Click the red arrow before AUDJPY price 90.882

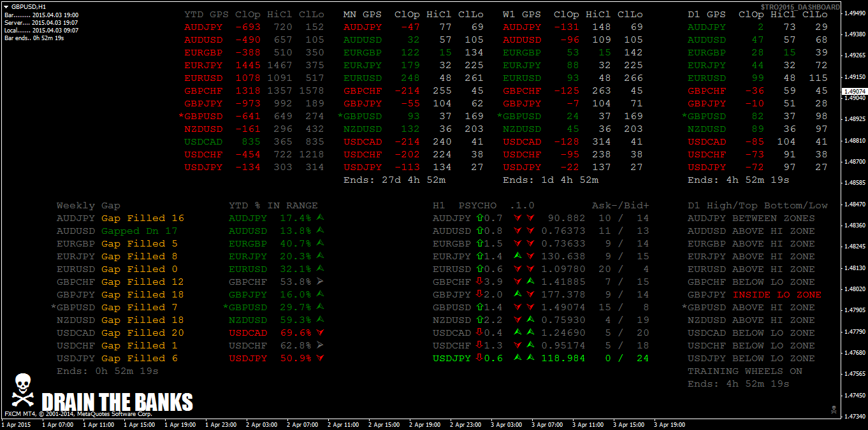[x=530, y=218]
